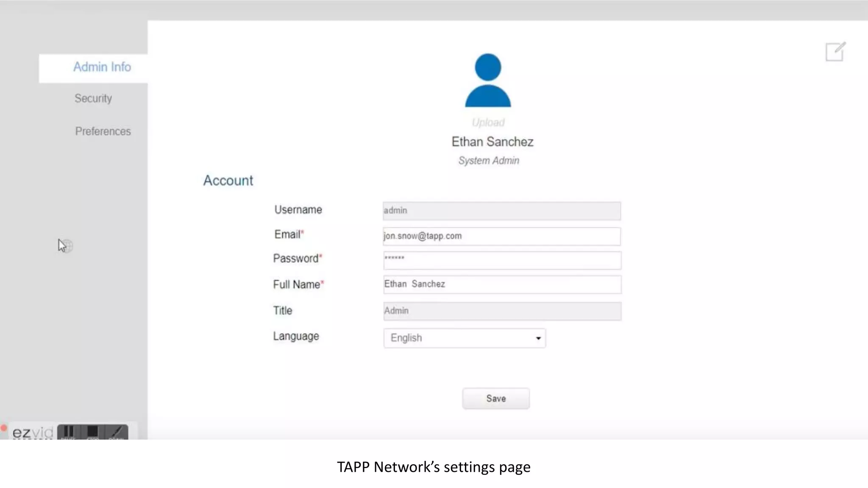Click the blue user avatar image
Screen dimensions: 868x488
(x=488, y=80)
